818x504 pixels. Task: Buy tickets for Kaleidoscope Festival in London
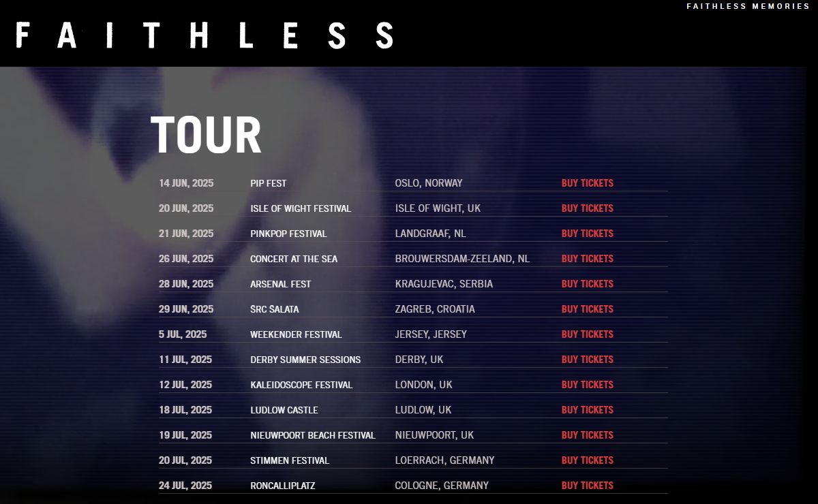point(588,385)
